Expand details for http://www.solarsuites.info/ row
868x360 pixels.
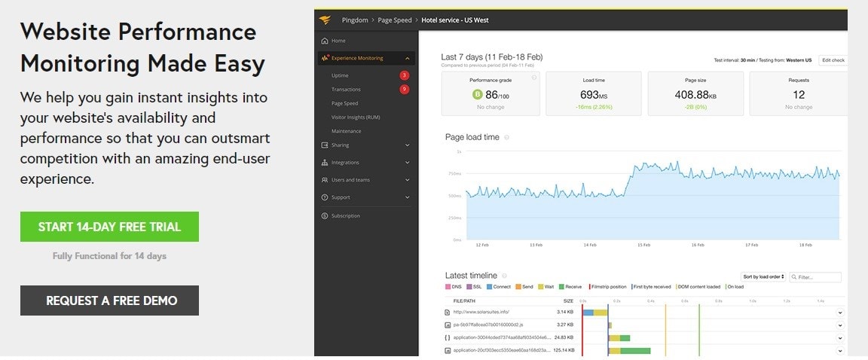[840, 313]
